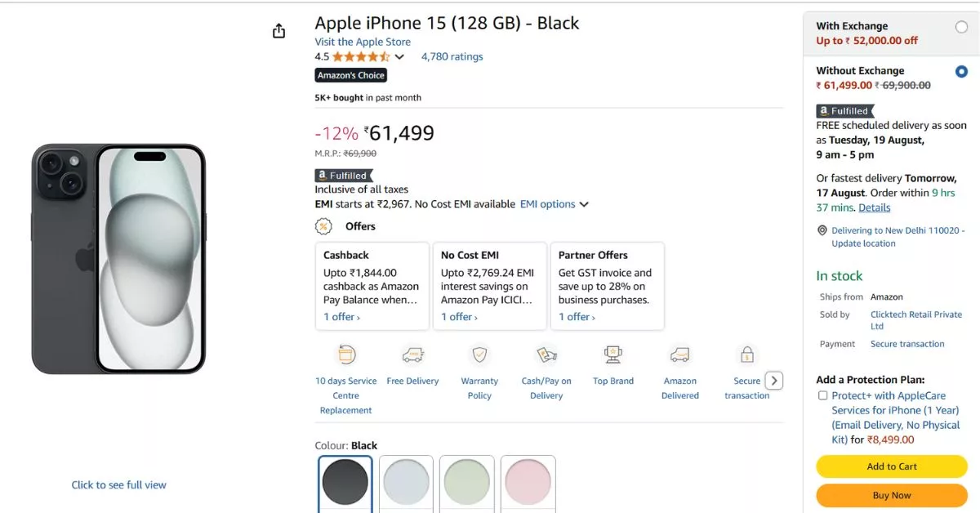Click the Cash/Pay on Delivery icon
The width and height of the screenshot is (980, 513).
[x=546, y=355]
